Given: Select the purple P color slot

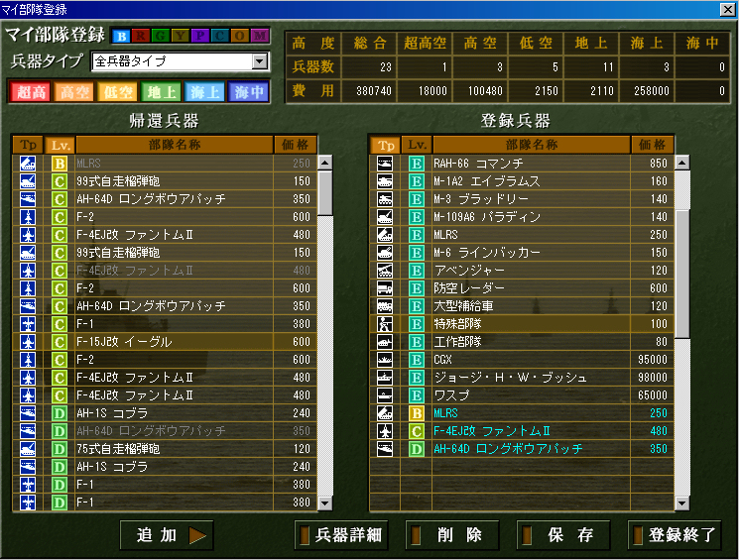Looking at the screenshot, I should click(x=200, y=36).
